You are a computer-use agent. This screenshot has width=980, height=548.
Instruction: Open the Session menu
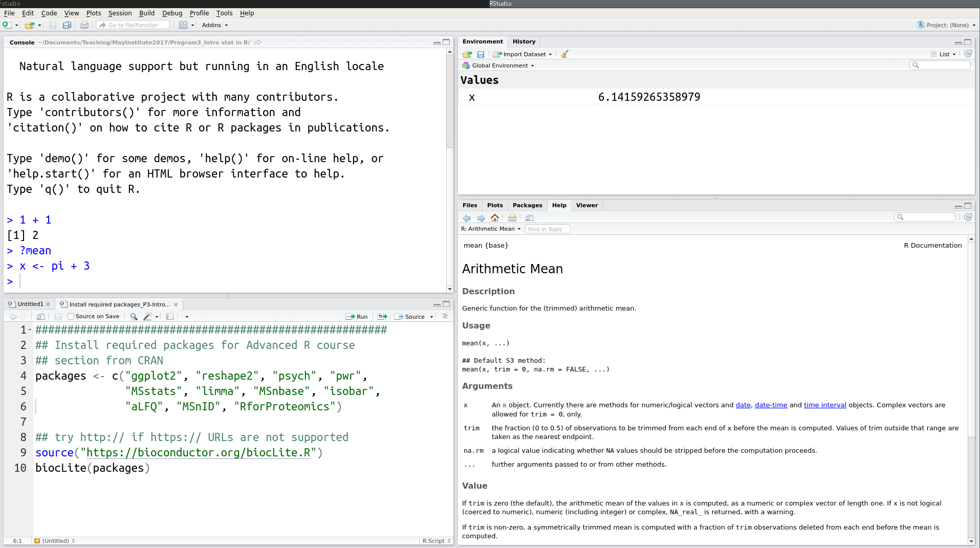coord(120,13)
